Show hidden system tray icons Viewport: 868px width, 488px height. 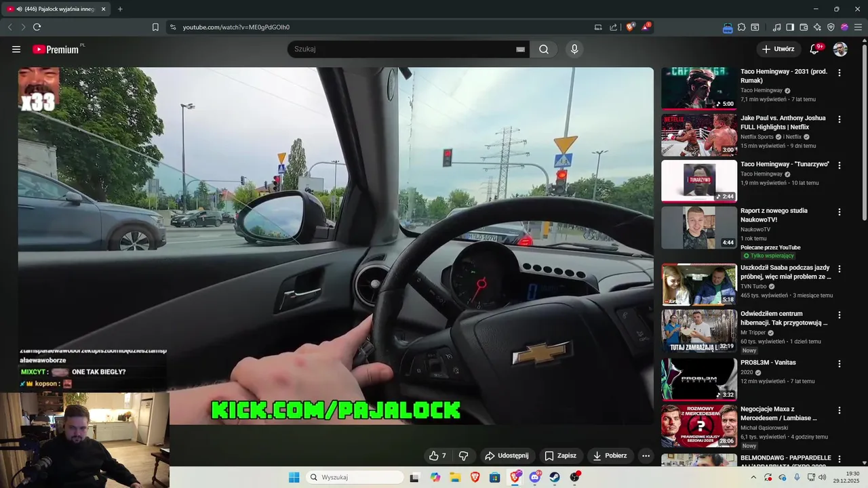(753, 477)
